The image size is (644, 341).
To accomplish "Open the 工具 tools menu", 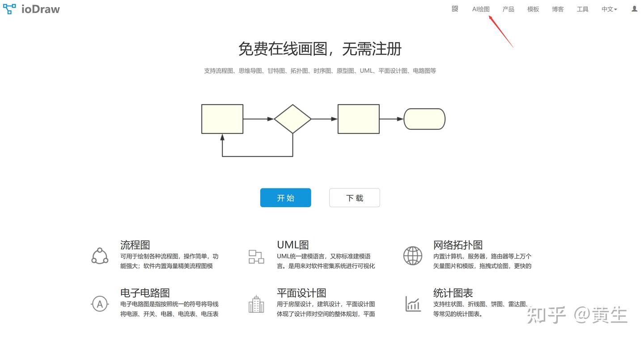I will click(582, 9).
